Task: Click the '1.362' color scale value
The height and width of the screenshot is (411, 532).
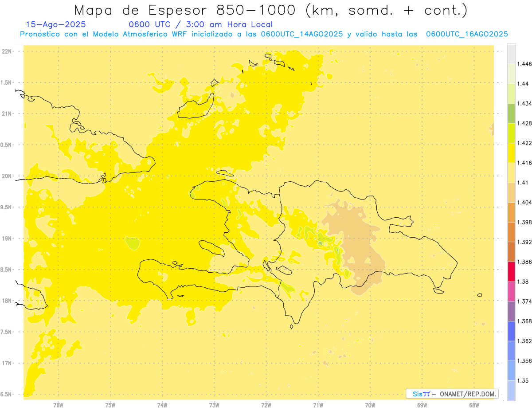Action: 525,341
